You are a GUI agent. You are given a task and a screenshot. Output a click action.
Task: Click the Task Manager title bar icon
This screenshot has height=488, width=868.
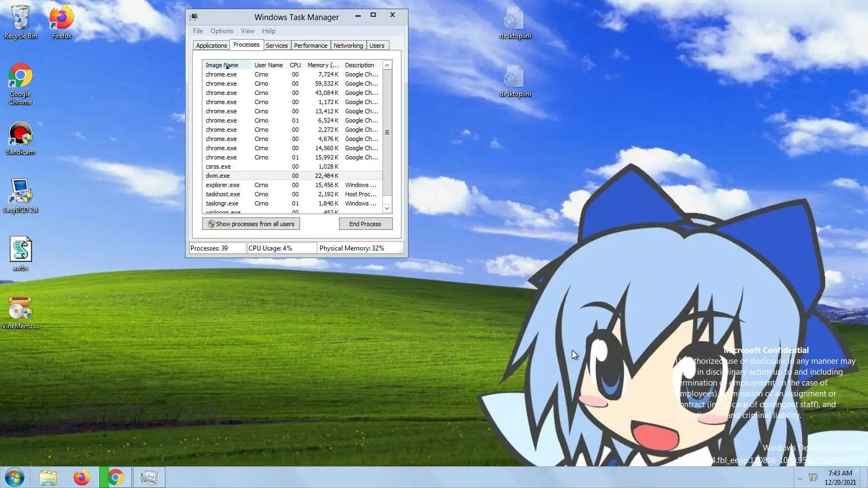[194, 17]
